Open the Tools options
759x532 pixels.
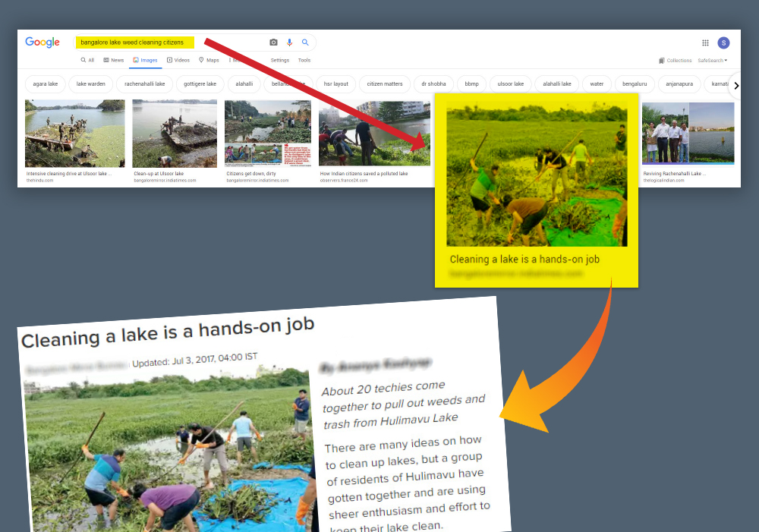304,60
